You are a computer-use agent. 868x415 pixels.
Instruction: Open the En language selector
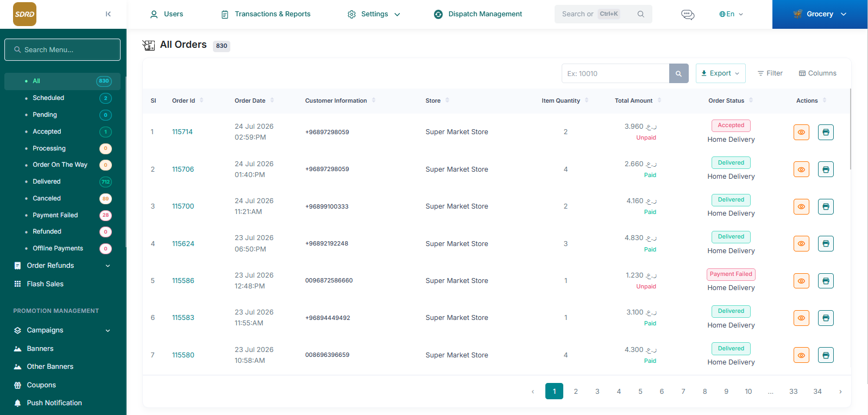[731, 14]
